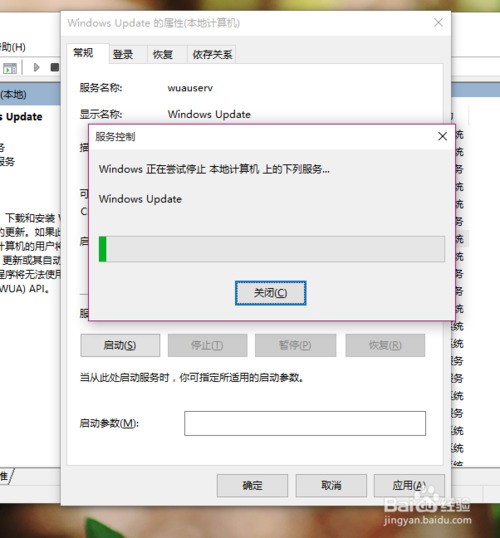Click the 启动(S) button
This screenshot has width=500, height=538.
(x=120, y=345)
